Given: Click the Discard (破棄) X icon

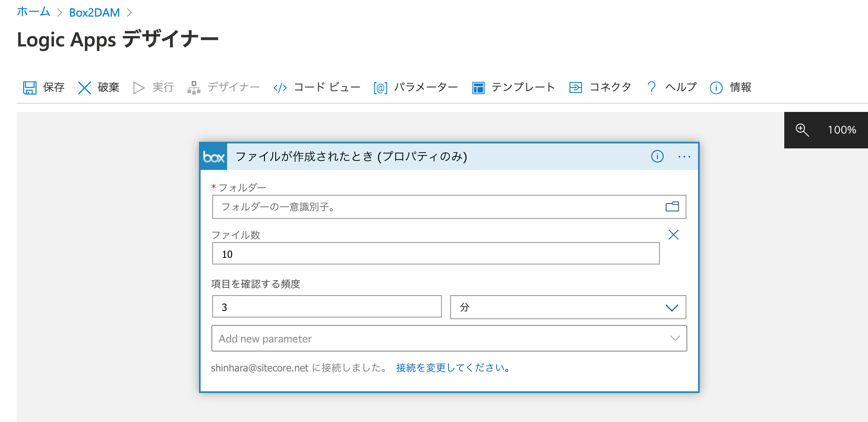Looking at the screenshot, I should 85,88.
